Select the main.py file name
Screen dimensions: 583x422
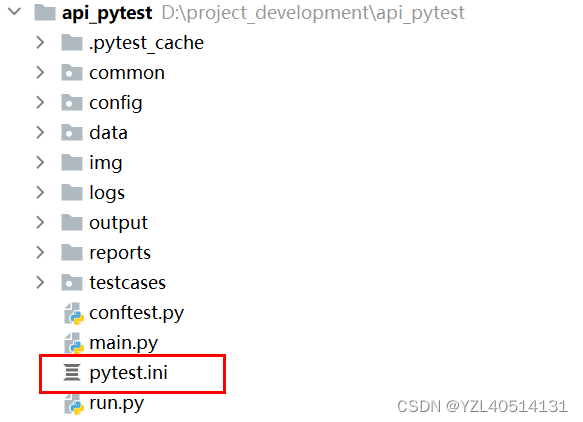pyautogui.click(x=123, y=343)
